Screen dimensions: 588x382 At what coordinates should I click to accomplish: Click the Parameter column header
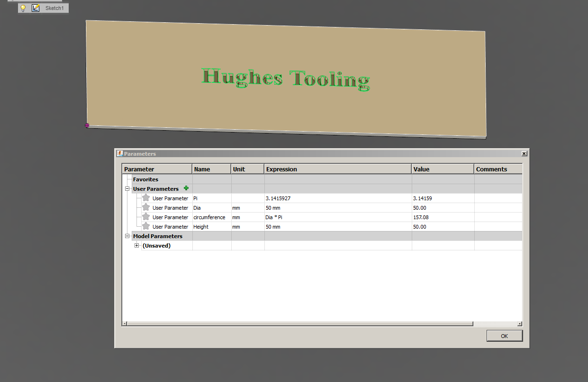coord(157,169)
